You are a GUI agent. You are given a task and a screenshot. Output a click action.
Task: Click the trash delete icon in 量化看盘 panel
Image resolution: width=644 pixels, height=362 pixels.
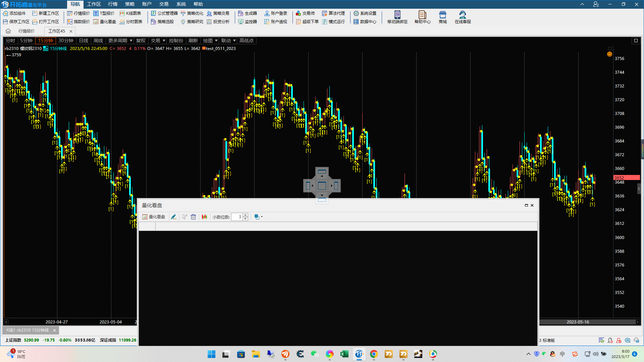[x=194, y=217]
